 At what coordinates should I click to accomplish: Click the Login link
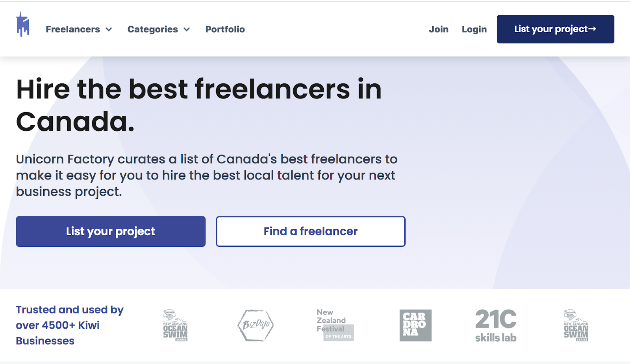(x=474, y=30)
